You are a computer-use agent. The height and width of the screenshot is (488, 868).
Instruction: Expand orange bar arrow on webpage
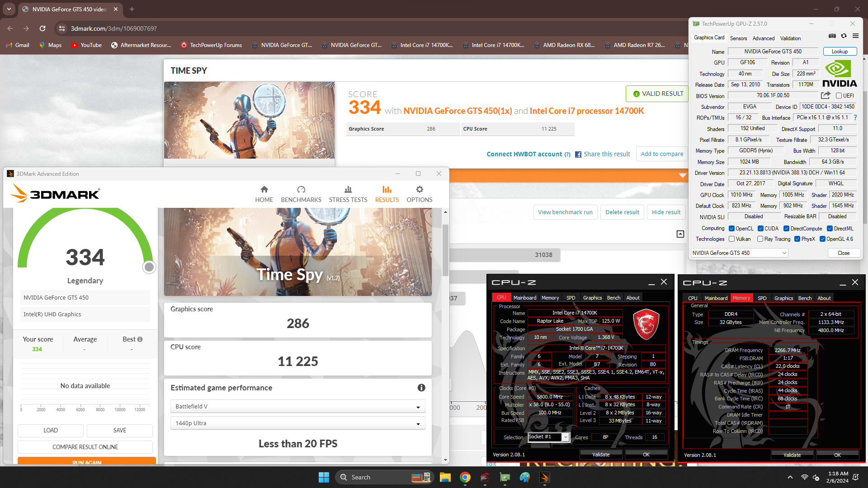coord(683,175)
